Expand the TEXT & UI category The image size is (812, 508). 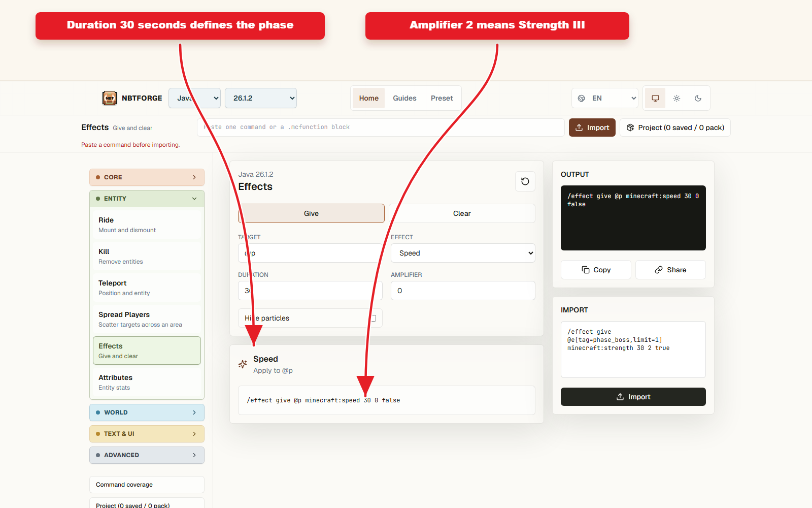pos(147,434)
